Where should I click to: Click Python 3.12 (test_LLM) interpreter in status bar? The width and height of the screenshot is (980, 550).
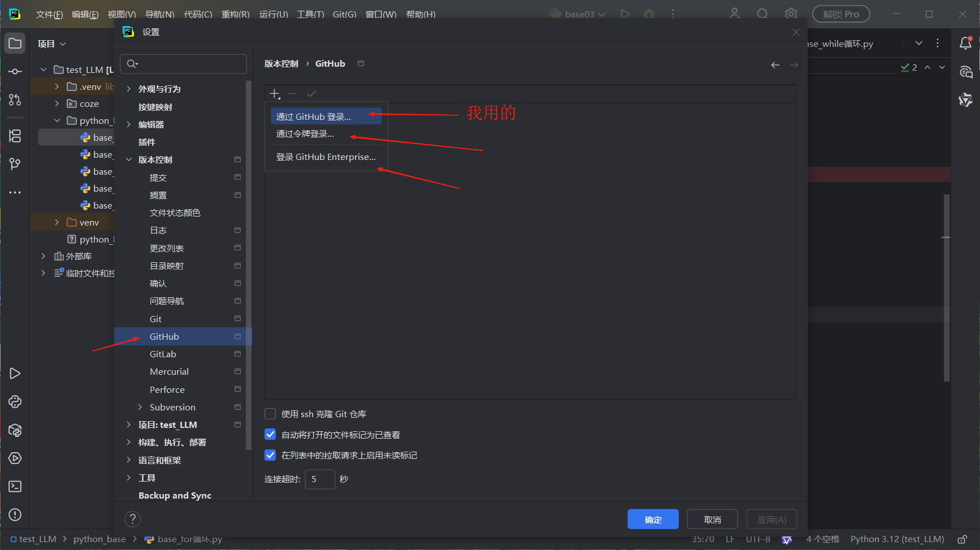(x=897, y=539)
